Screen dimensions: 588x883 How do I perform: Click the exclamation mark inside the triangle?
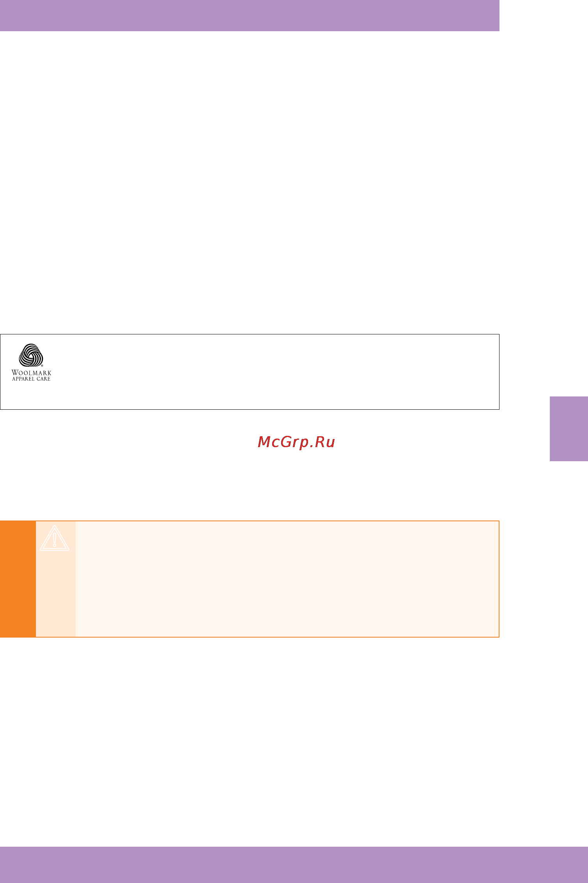55,540
